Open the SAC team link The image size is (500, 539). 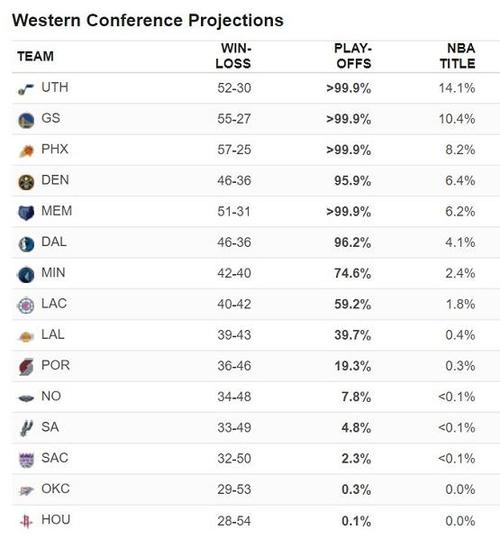(55, 458)
